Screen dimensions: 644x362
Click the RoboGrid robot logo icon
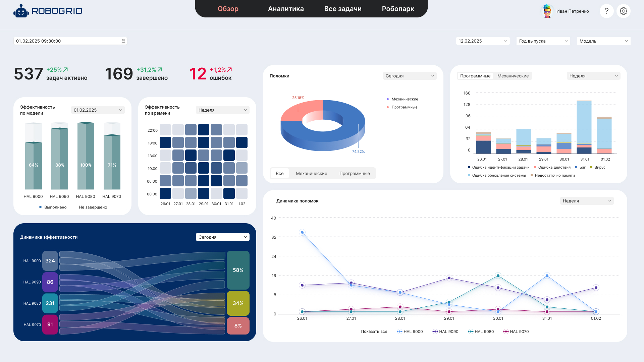(x=21, y=11)
